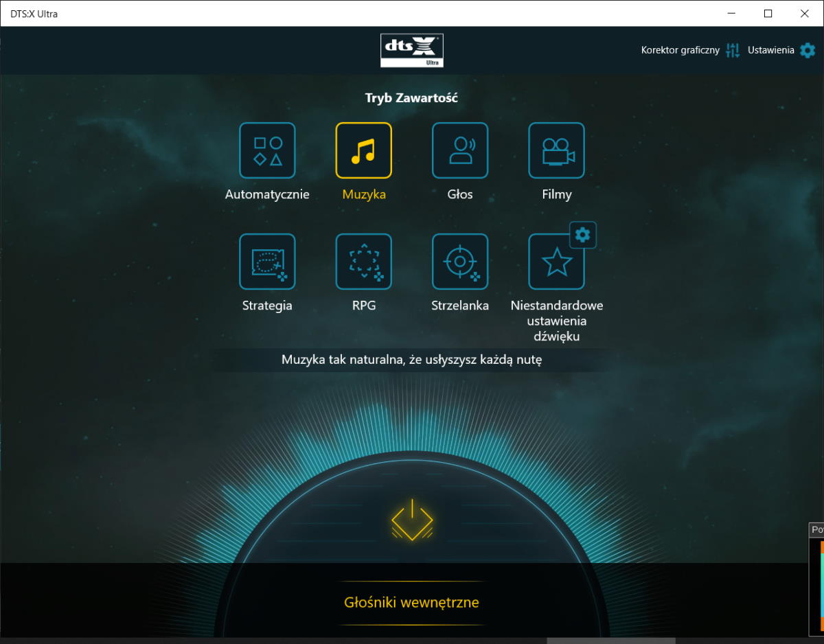824x644 pixels.
Task: Select the custom audio star icon
Action: pos(556,262)
